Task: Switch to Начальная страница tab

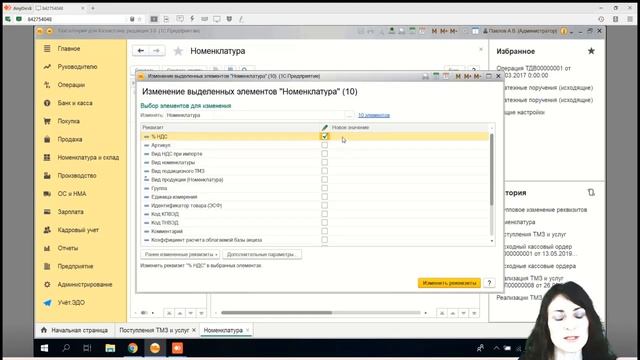Action: click(75, 330)
